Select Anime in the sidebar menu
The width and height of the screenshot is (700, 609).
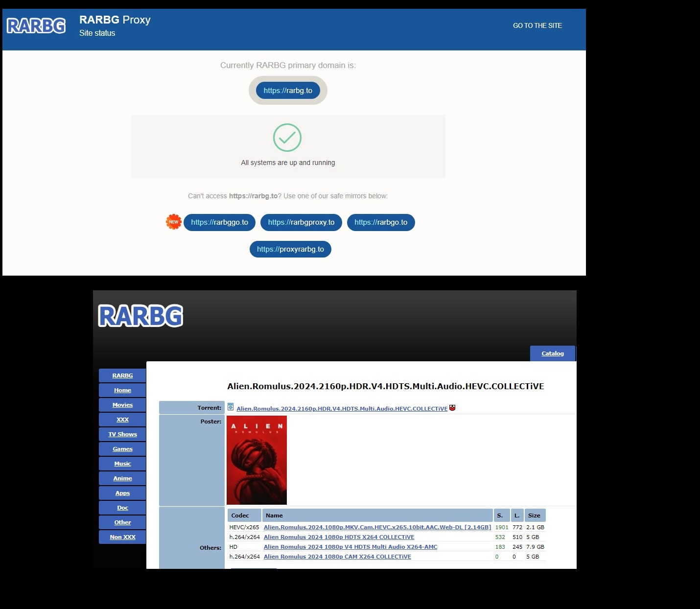[122, 478]
